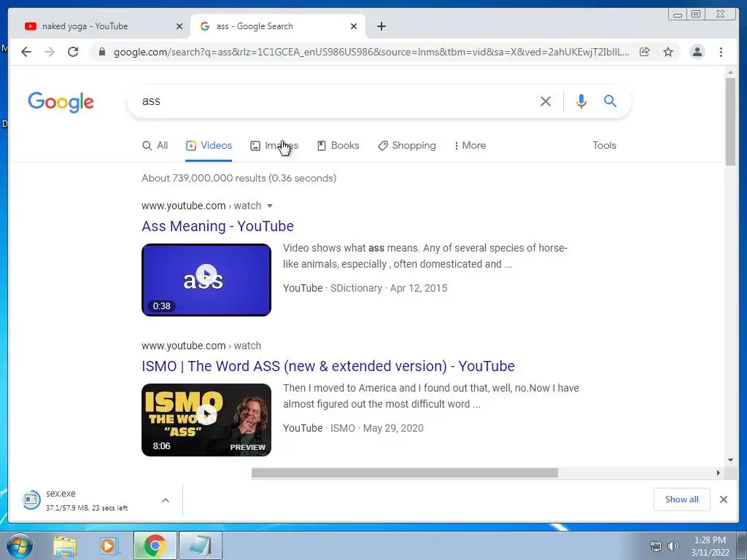This screenshot has width=747, height=560.
Task: Submit search with magnifier icon
Action: click(x=611, y=101)
